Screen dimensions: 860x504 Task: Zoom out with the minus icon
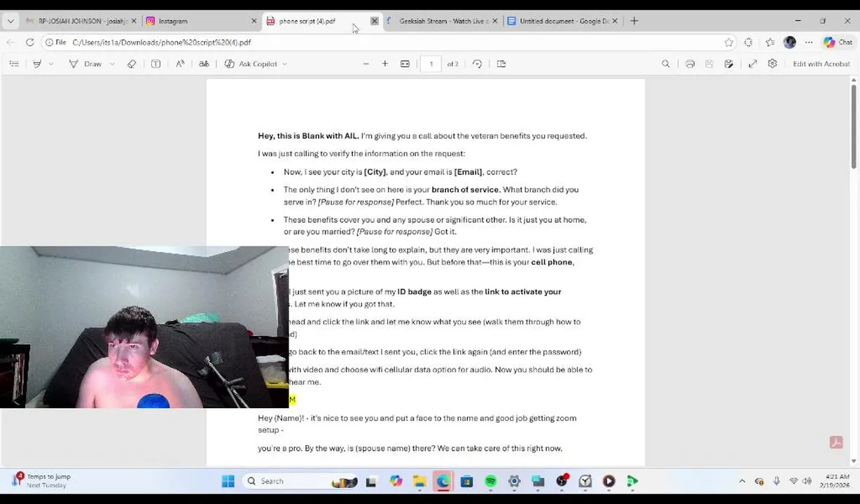pyautogui.click(x=366, y=64)
